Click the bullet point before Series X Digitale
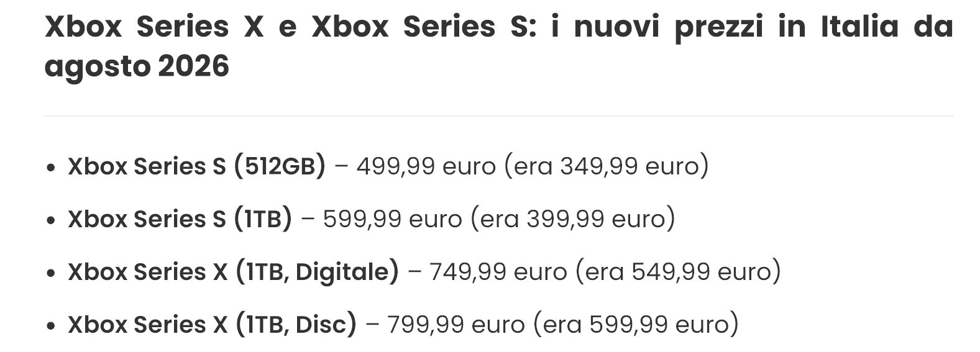Image resolution: width=980 pixels, height=352 pixels. pos(52,273)
